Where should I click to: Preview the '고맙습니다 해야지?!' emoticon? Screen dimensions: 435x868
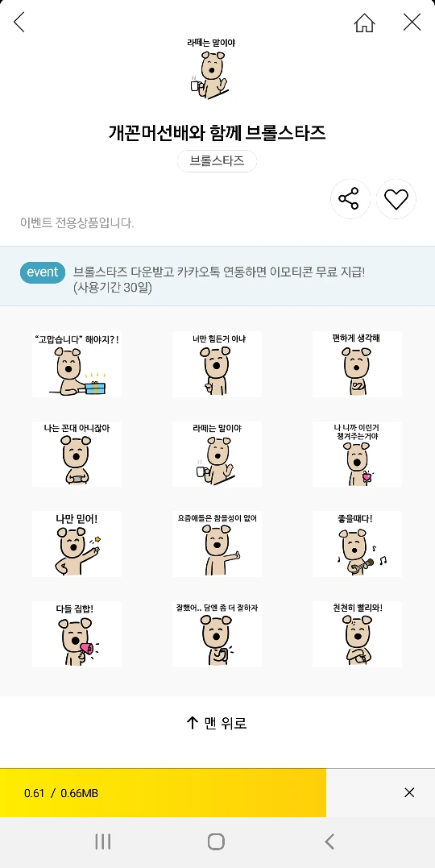(77, 364)
